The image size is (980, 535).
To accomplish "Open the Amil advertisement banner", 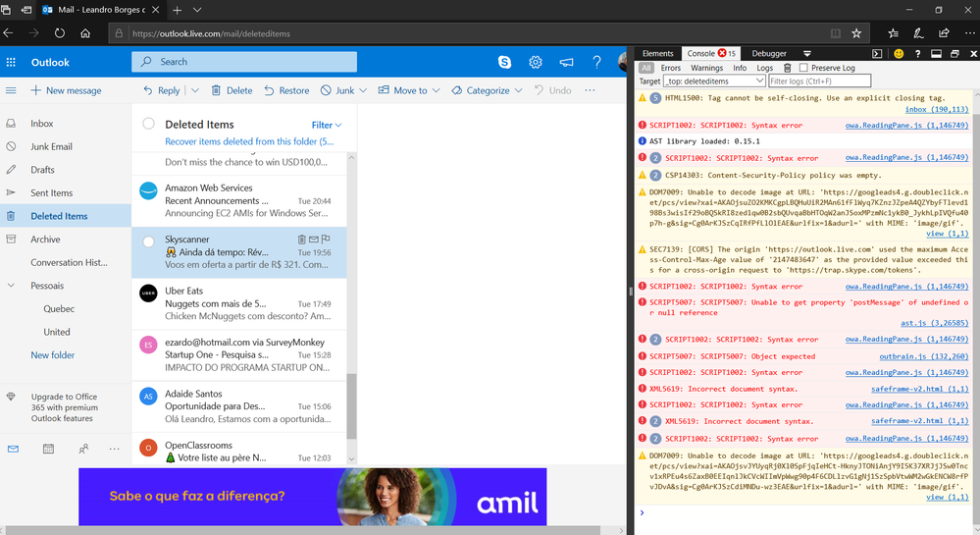I will pos(313,496).
